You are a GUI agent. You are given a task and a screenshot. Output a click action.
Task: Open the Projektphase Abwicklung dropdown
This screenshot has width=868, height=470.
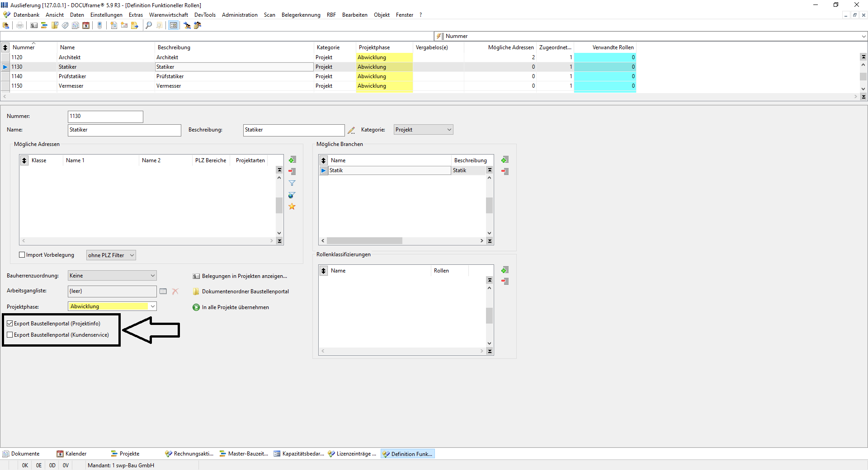(x=112, y=306)
